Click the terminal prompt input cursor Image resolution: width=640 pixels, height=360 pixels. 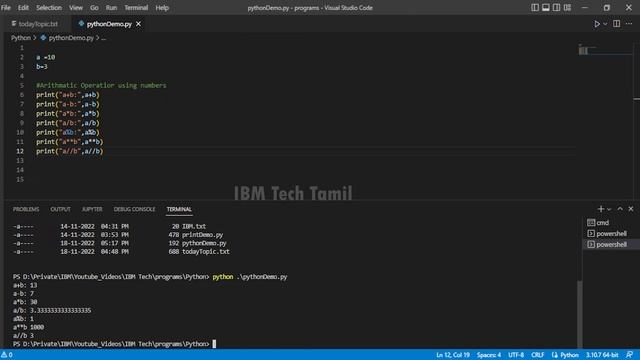point(214,344)
